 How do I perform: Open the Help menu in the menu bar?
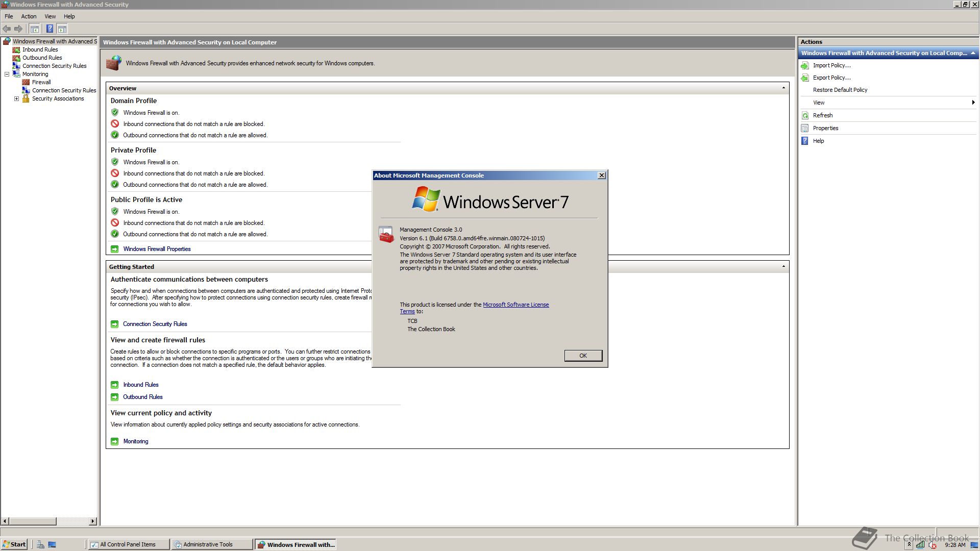pyautogui.click(x=69, y=16)
